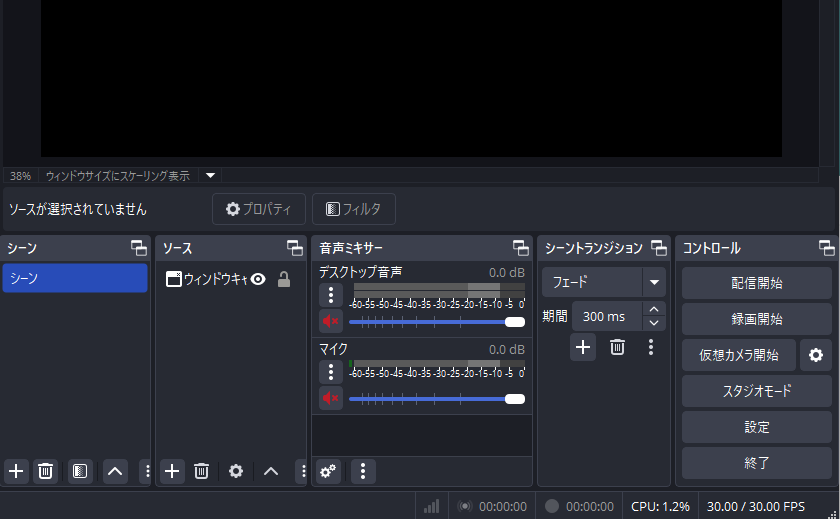This screenshot has width=840, height=519.
Task: Toggle the lock on the ウィンドウキャプチャ source
Action: pos(284,280)
